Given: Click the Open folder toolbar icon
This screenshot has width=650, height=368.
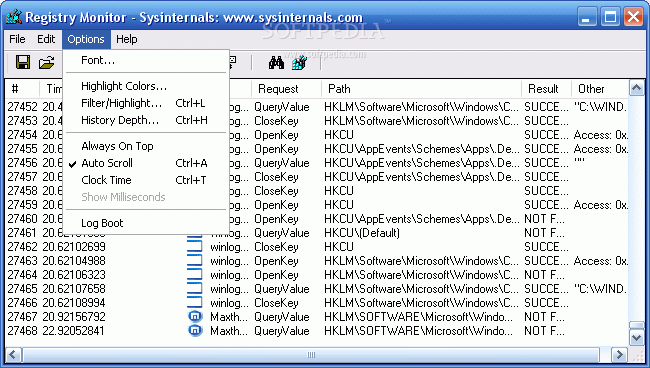Looking at the screenshot, I should click(46, 62).
